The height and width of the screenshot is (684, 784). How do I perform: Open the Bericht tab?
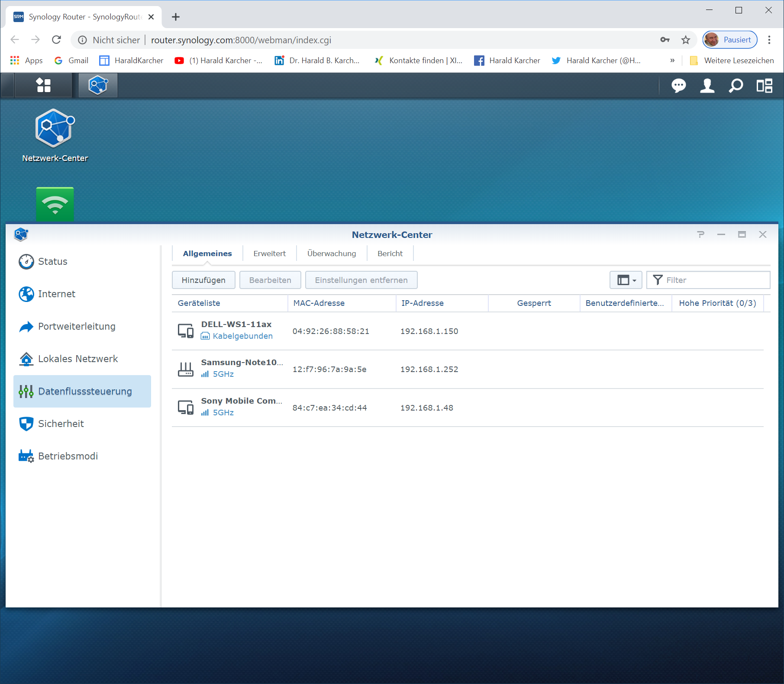click(x=390, y=254)
